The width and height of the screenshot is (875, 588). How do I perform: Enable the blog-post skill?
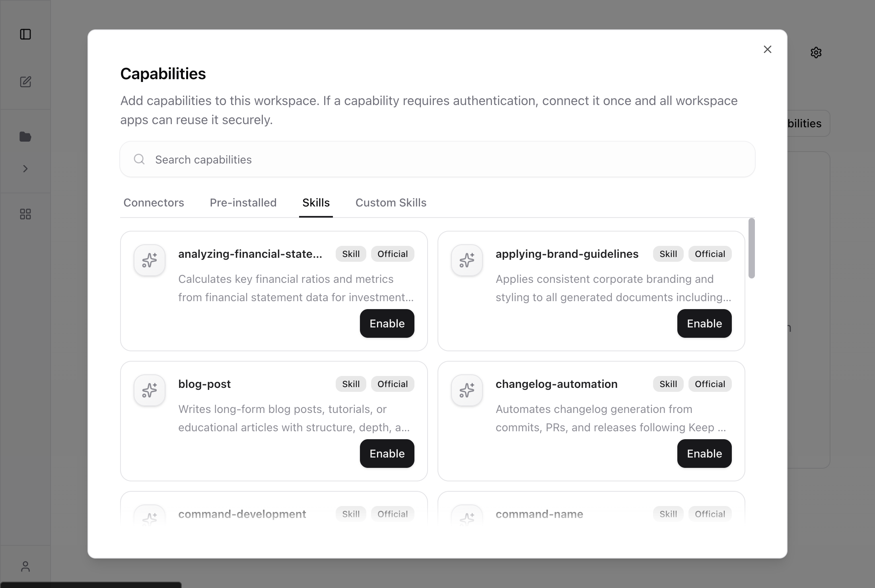(x=387, y=454)
